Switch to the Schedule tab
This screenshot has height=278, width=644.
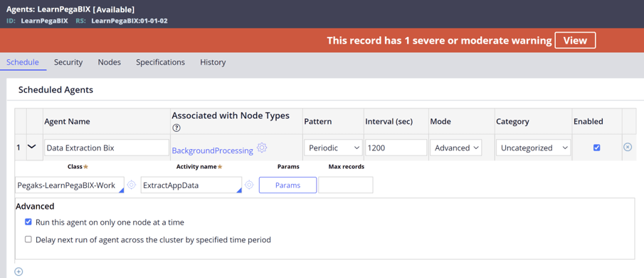click(x=23, y=62)
